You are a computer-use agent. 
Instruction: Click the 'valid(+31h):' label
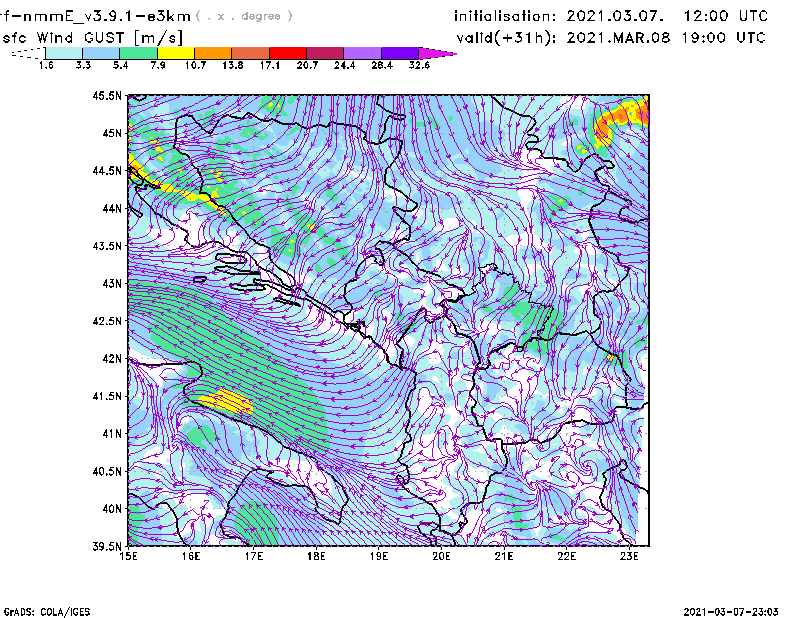coord(506,38)
